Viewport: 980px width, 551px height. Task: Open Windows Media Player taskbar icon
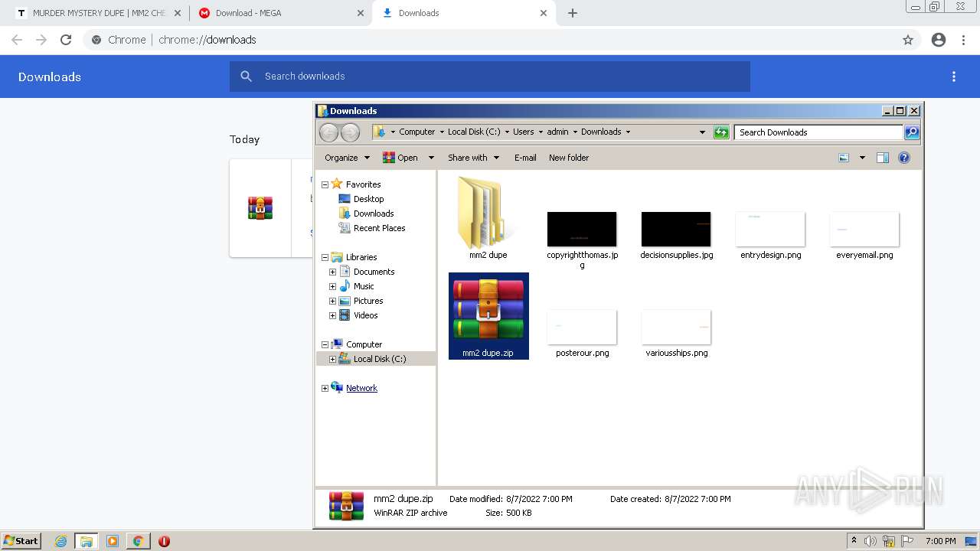click(113, 541)
